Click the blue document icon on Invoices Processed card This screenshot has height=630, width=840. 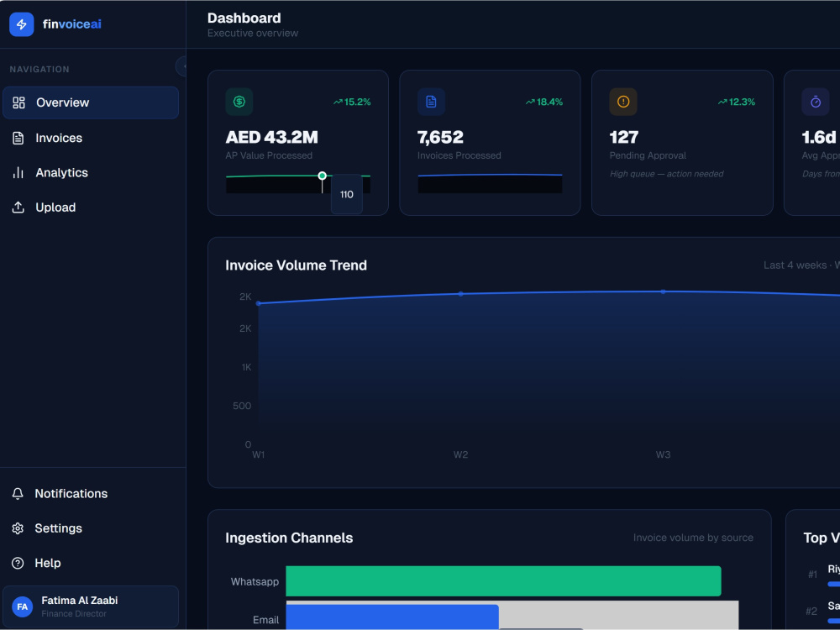431,102
